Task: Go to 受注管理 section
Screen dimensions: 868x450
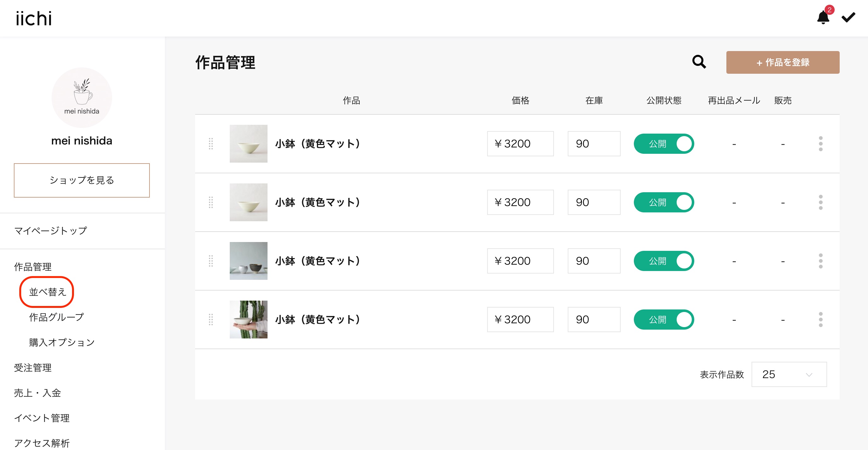Action: point(33,368)
